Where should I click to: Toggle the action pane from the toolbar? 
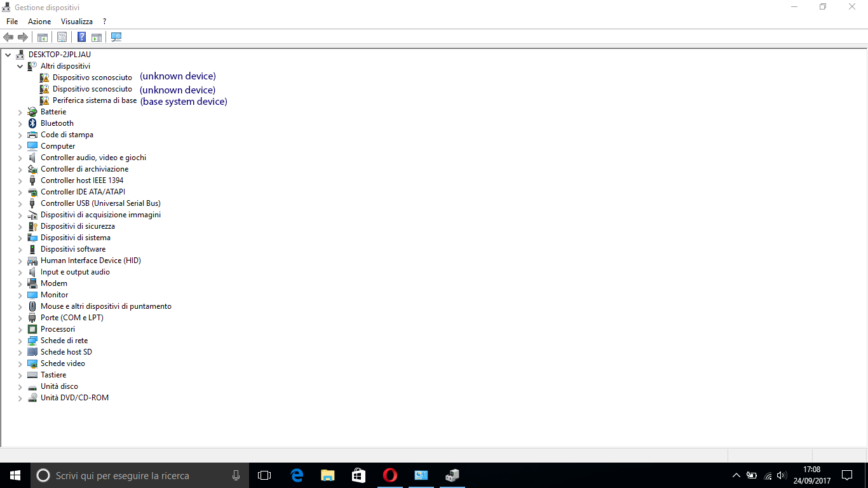pos(96,37)
